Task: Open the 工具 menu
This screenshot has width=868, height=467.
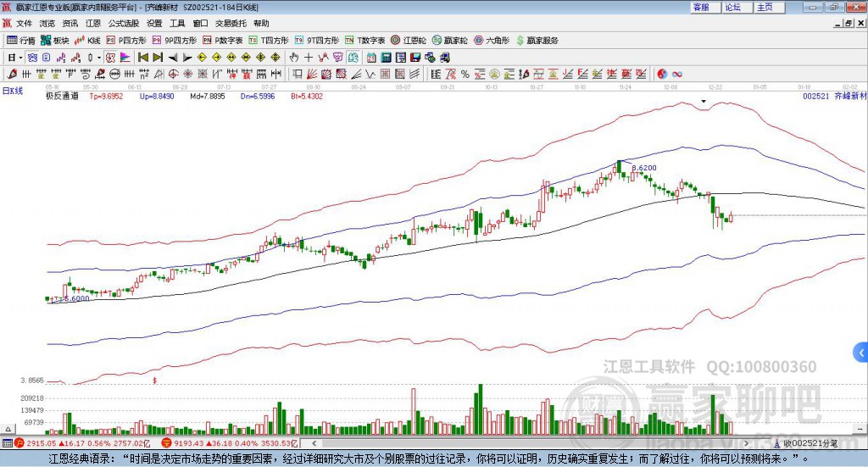Action: (x=177, y=23)
